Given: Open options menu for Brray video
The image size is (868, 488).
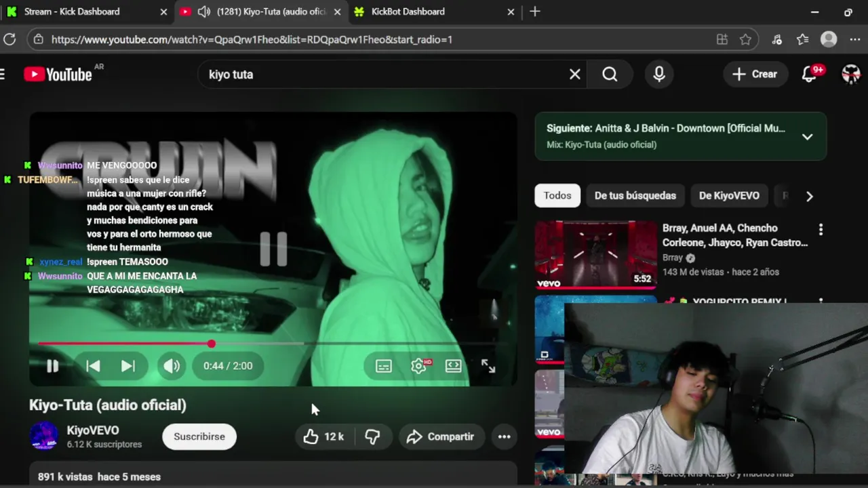Looking at the screenshot, I should 821,230.
